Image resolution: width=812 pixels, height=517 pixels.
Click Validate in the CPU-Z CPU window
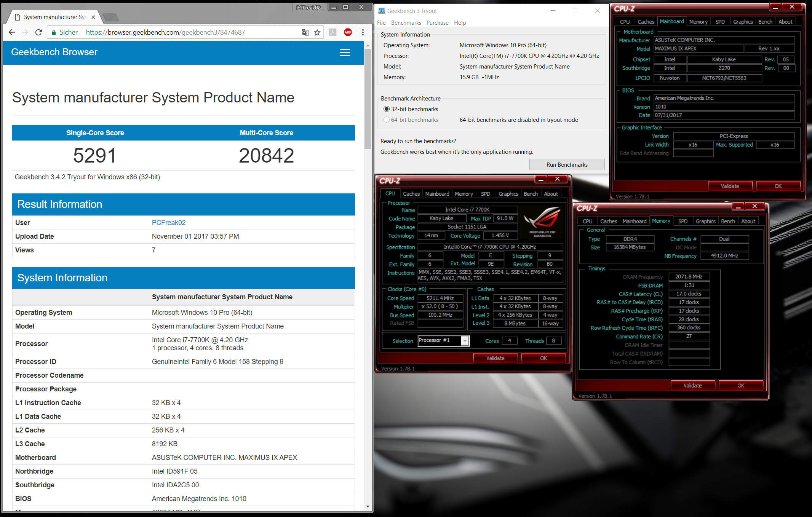(x=495, y=358)
